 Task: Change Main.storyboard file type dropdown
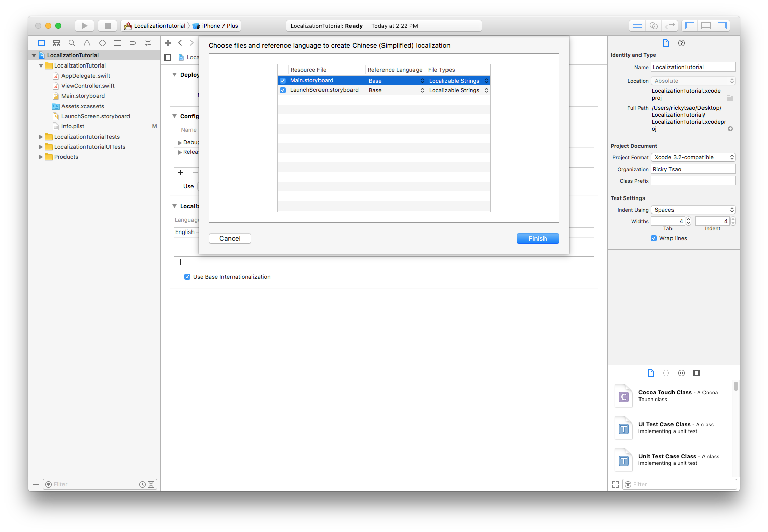click(458, 81)
